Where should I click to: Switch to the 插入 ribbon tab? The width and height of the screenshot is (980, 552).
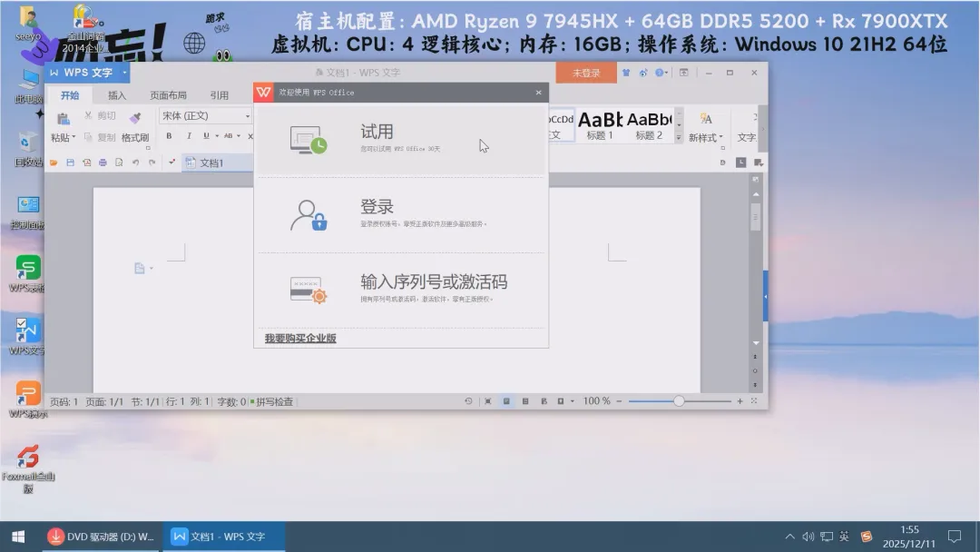pos(117,95)
